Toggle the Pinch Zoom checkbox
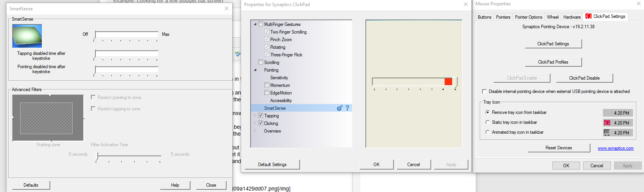This screenshot has width=644, height=192. point(266,39)
